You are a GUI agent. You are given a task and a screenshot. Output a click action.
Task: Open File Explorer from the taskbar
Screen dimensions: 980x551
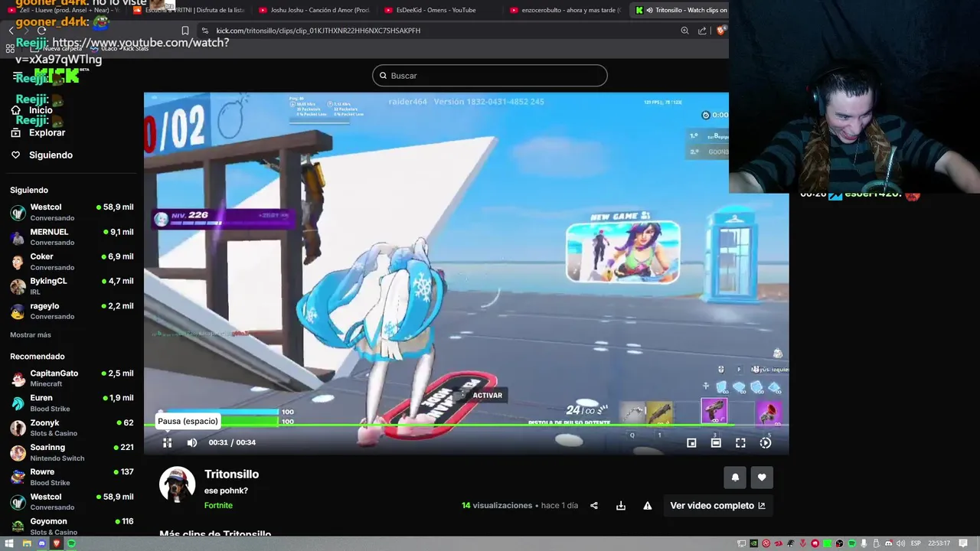click(x=26, y=543)
